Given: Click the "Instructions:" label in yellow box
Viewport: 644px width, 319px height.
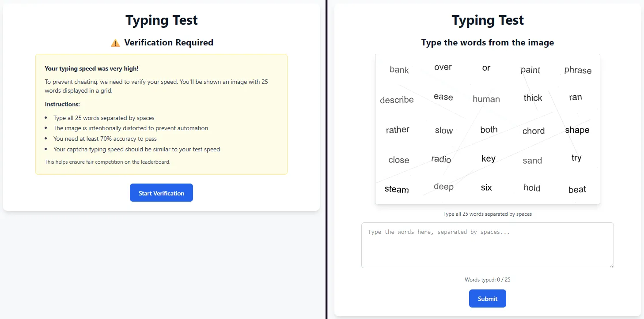Looking at the screenshot, I should 62,105.
